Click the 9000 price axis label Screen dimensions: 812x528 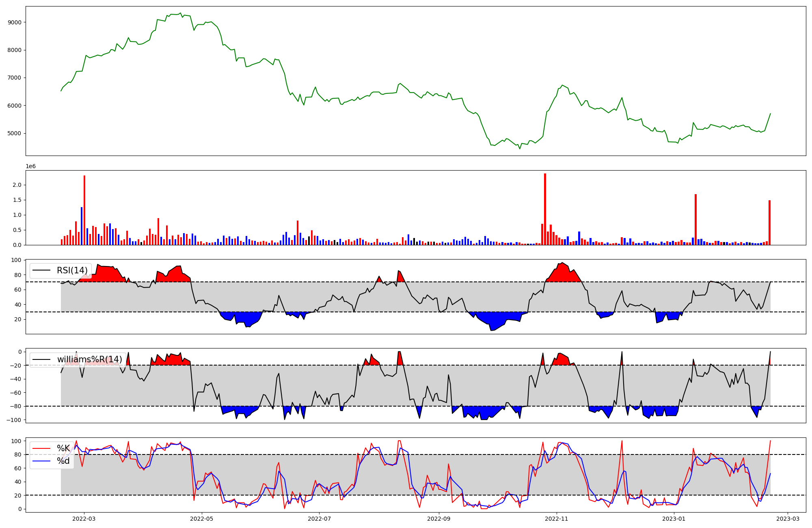click(x=15, y=22)
